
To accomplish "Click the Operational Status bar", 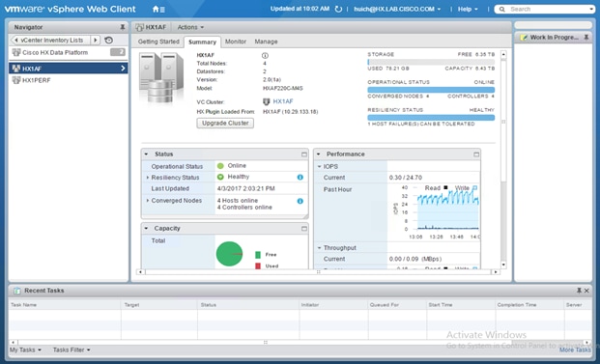I will coord(431,90).
